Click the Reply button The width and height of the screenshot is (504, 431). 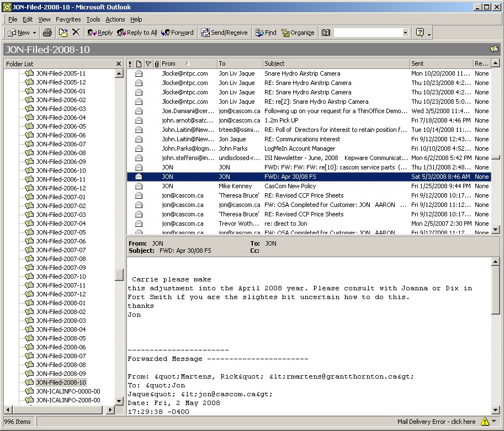[100, 33]
